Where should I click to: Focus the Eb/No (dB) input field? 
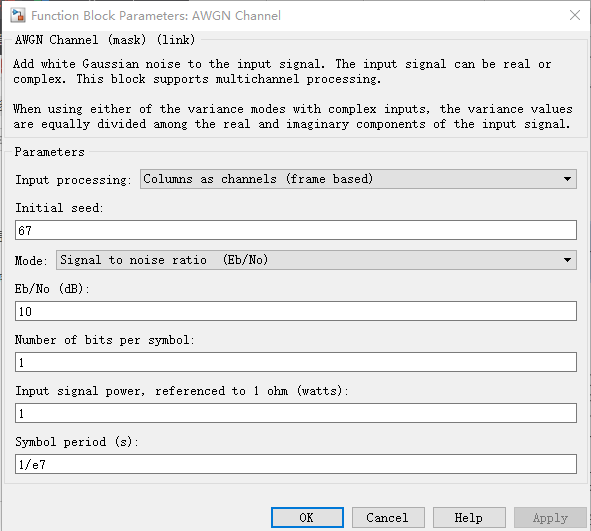click(x=296, y=311)
